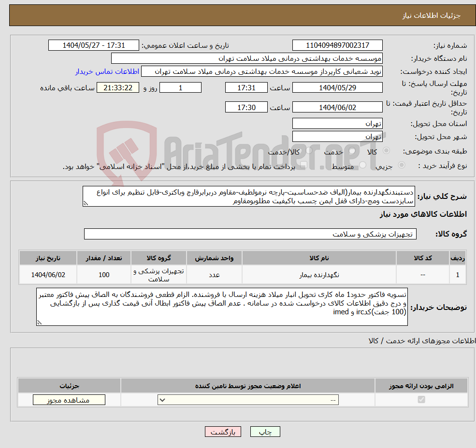Click the general need description text area
This screenshot has width=476, height=448.
coord(248,196)
